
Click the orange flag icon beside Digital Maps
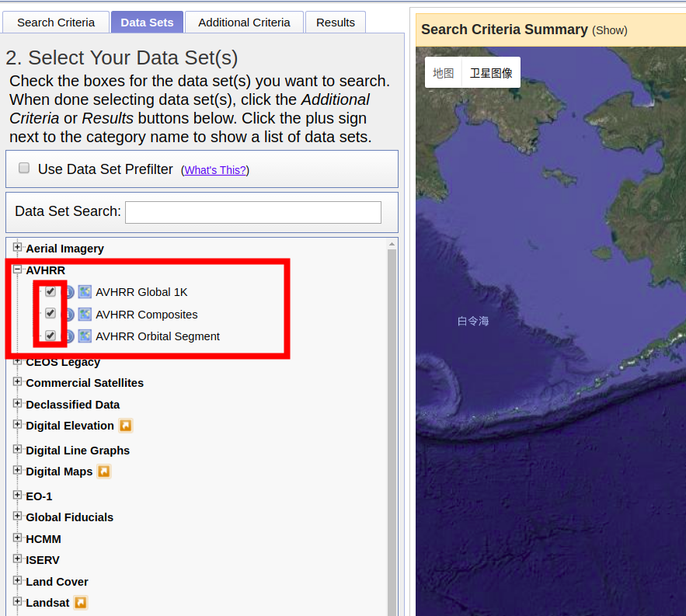point(103,472)
